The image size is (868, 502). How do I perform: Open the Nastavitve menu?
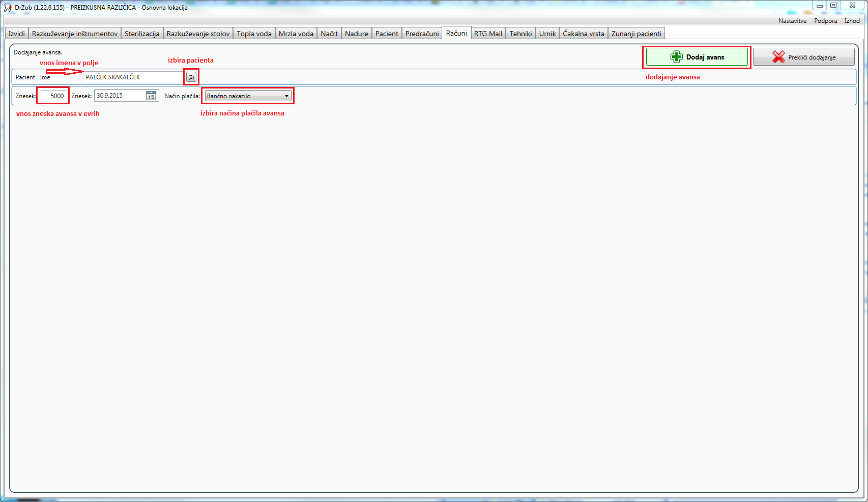pyautogui.click(x=792, y=21)
